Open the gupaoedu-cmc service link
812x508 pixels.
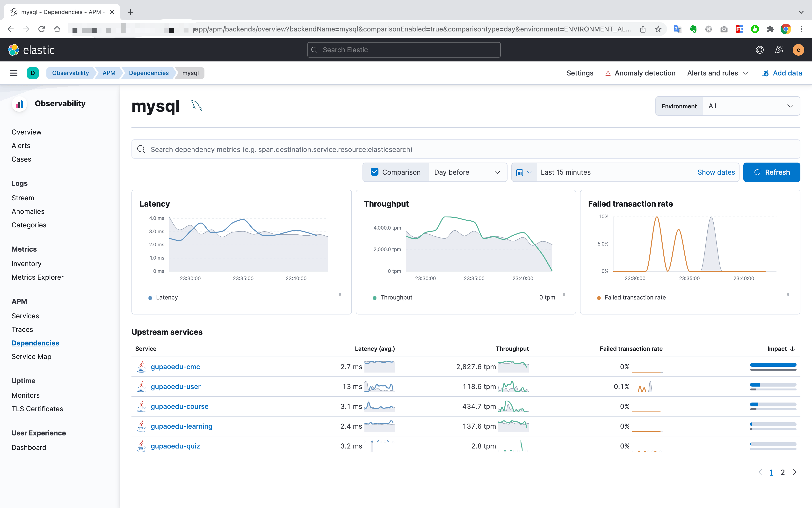pos(175,366)
